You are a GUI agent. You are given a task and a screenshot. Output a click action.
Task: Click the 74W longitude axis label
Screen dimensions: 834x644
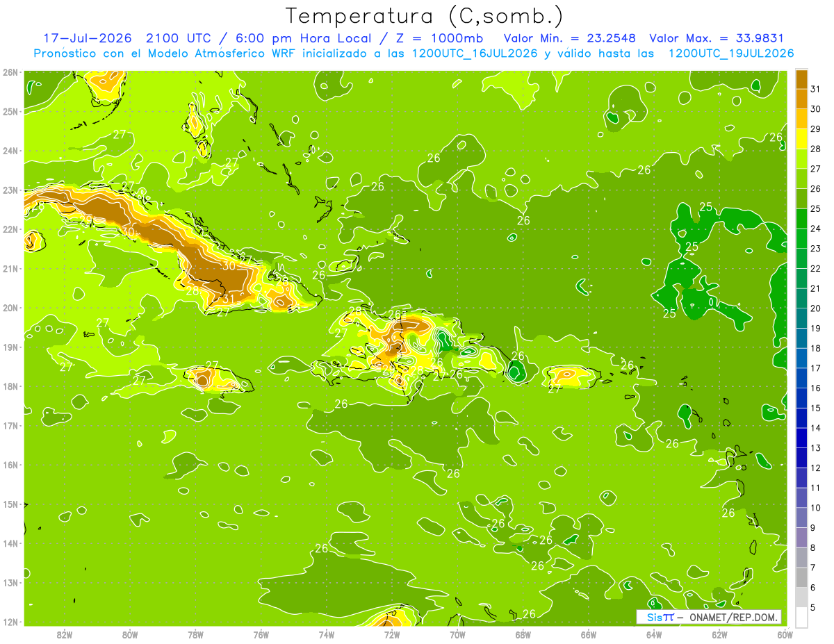click(327, 634)
